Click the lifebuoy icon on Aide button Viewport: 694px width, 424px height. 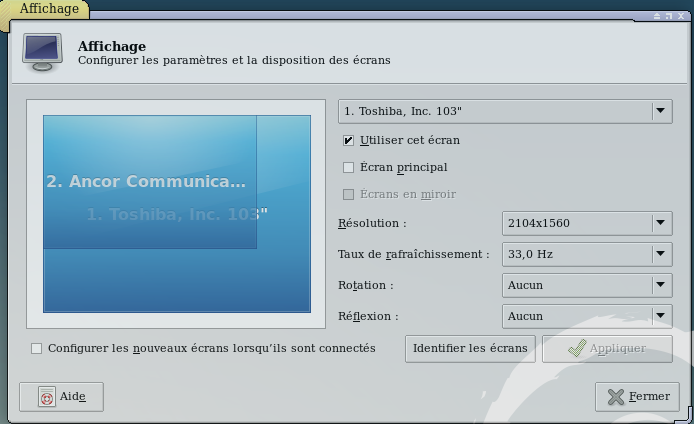click(x=47, y=397)
